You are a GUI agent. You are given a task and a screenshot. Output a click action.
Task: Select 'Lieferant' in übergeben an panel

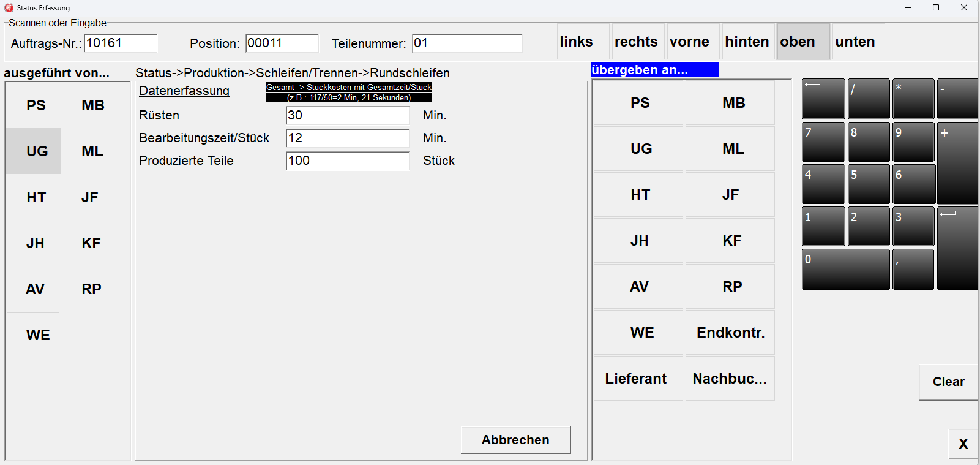pos(638,379)
